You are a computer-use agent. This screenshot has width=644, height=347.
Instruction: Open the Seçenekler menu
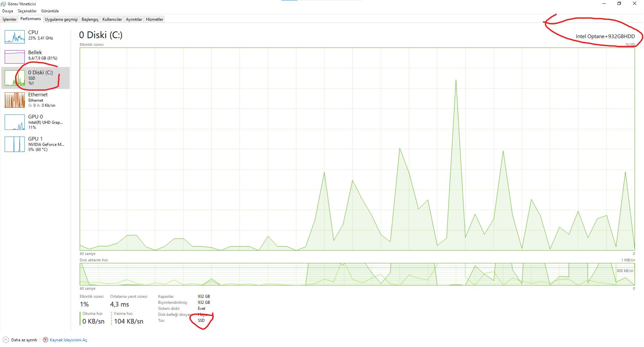tap(27, 11)
